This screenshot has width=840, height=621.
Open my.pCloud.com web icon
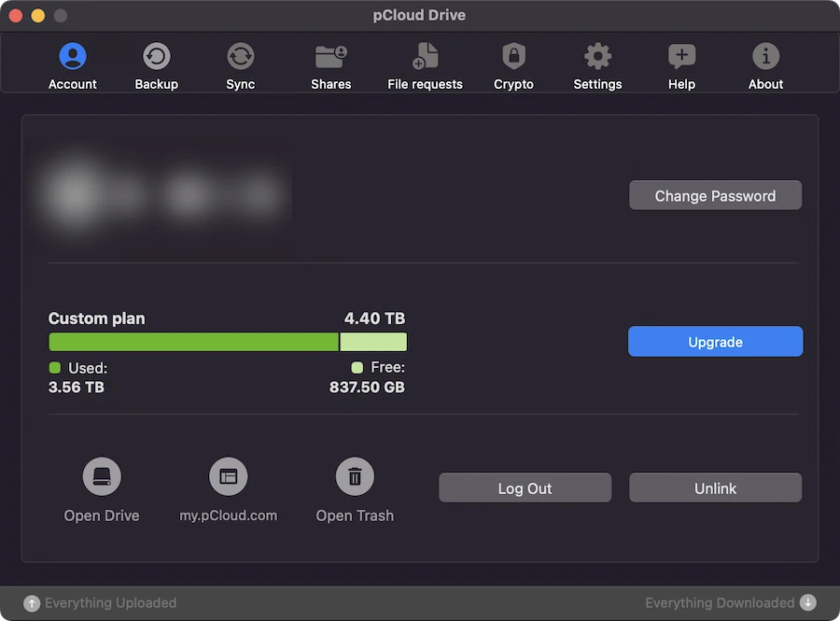[229, 476]
